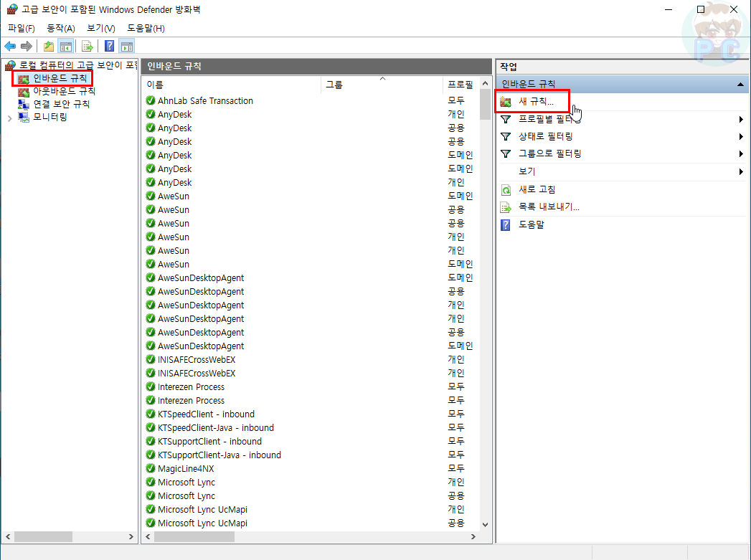Select the root 로컬 컴퓨터의 고급 보안 node
751x560 pixels.
[77, 65]
